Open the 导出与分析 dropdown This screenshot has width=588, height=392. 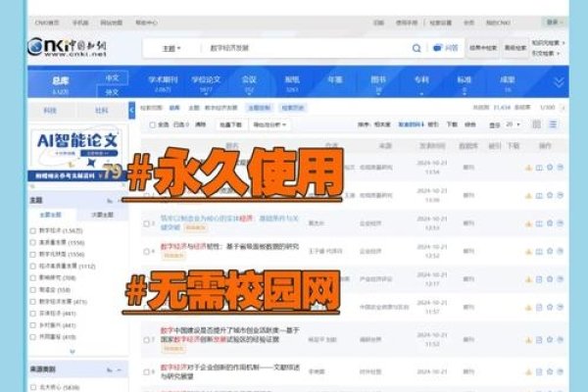(269, 124)
